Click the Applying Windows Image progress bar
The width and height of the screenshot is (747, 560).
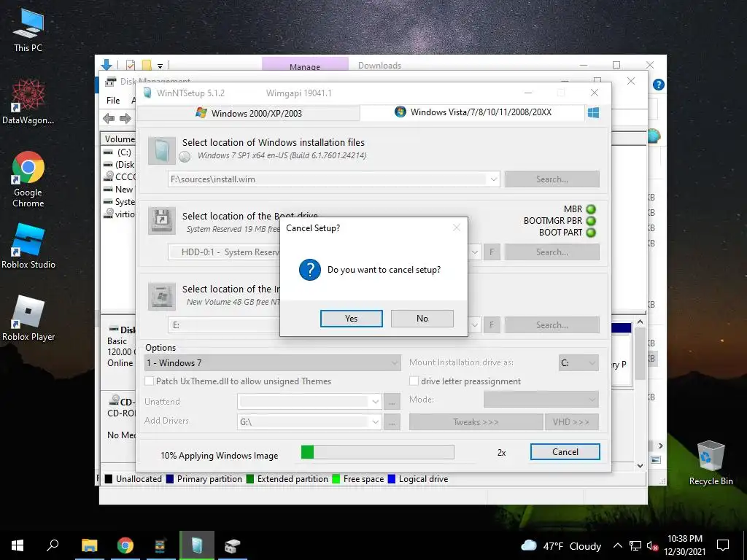pyautogui.click(x=378, y=452)
